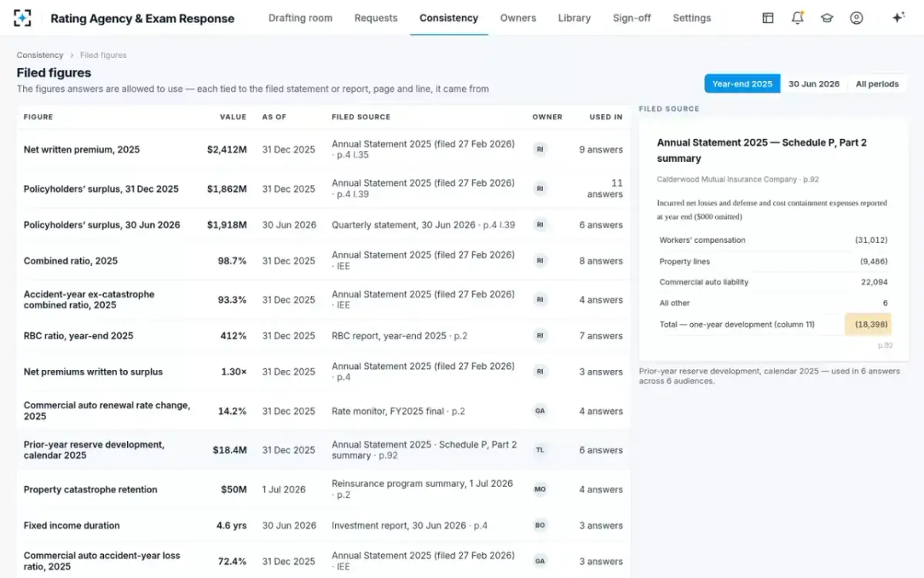Click the $18.4M value cell

coord(232,450)
